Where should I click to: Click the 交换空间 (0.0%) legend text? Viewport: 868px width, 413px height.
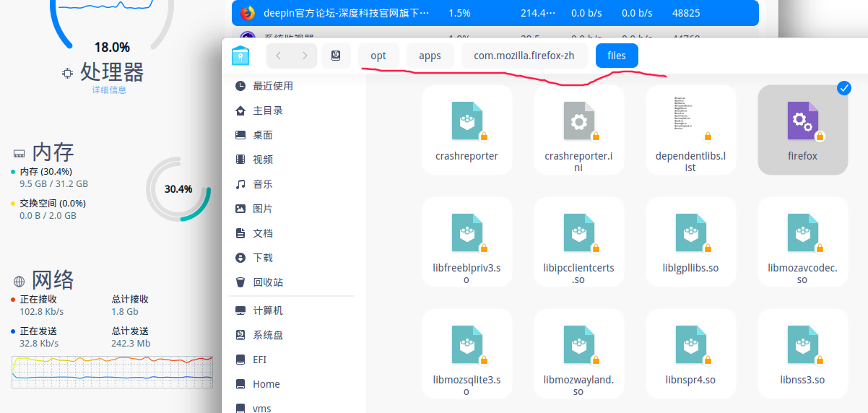tap(53, 204)
